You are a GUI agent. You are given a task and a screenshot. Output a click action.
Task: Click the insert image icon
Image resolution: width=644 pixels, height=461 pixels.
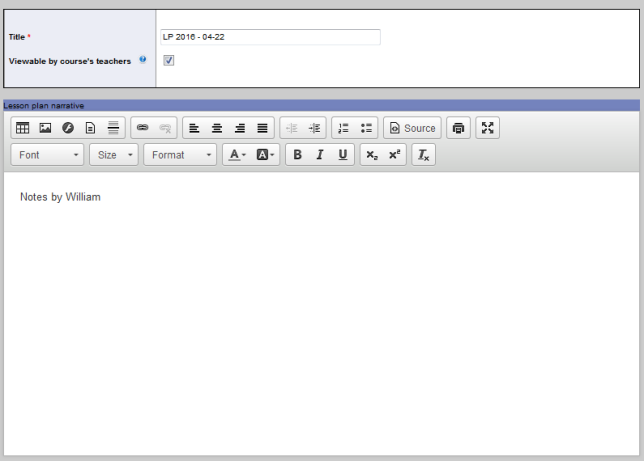click(45, 128)
